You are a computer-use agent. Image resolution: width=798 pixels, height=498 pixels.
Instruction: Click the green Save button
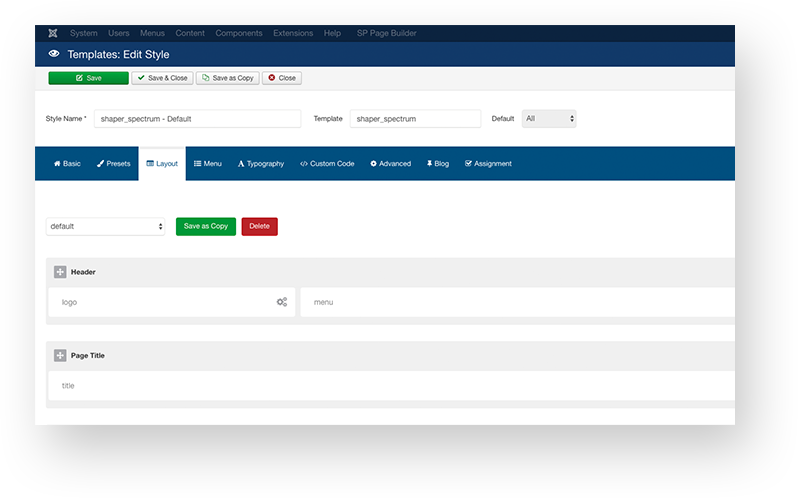coord(89,78)
